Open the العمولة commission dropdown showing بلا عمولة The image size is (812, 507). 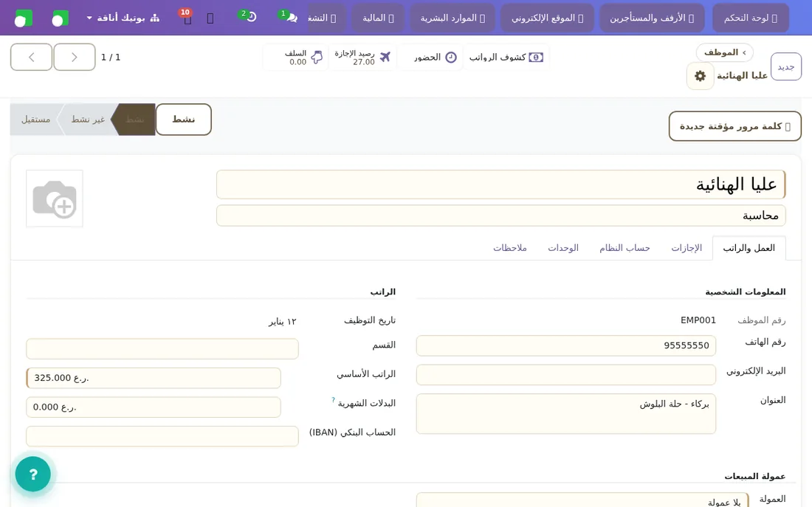(x=582, y=500)
